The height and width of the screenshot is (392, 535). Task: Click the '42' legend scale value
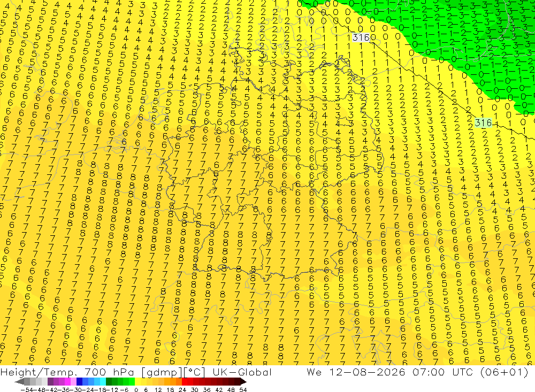pyautogui.click(x=219, y=390)
